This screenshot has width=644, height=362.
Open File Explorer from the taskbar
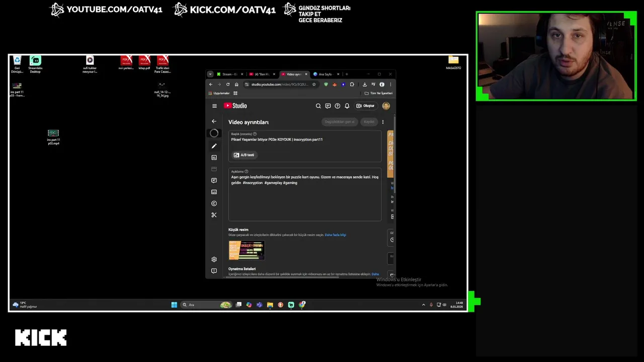pyautogui.click(x=270, y=305)
